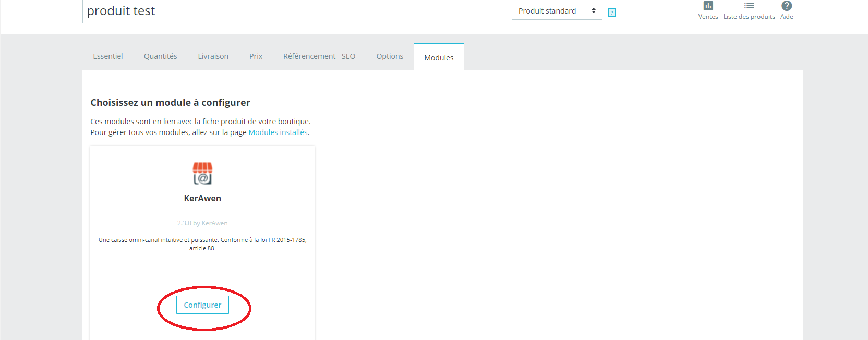Click the 'Une caisse omni-canal intuitive' description
Viewport: 868px width, 340px height.
coord(202,244)
